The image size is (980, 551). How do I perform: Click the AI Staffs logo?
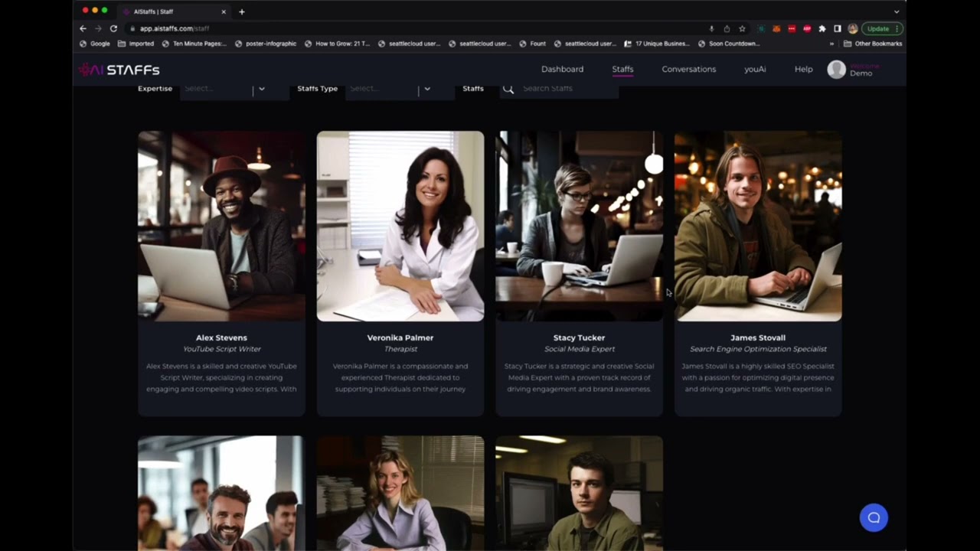tap(119, 70)
